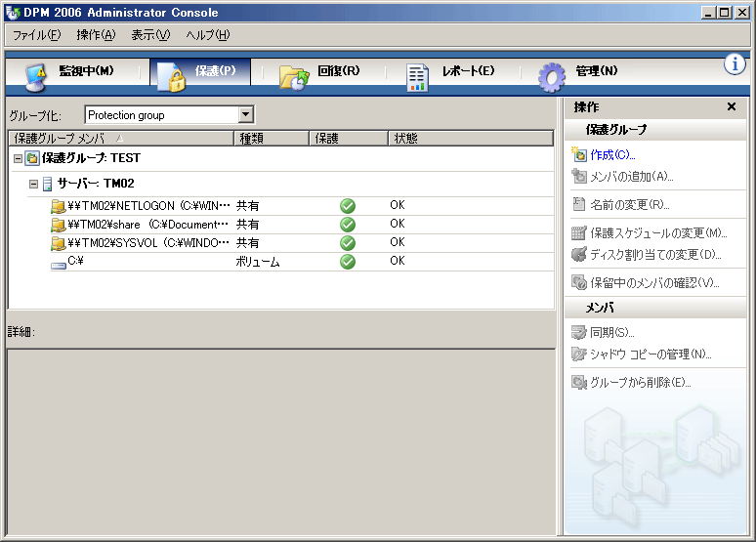The image size is (756, 542).
Task: Select the \\TM02\share row
Action: point(302,225)
